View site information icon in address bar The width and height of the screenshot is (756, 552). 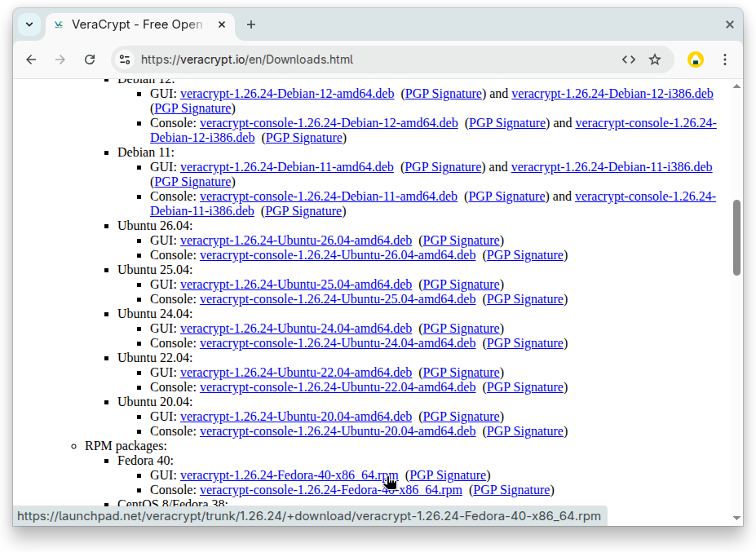click(x=125, y=60)
